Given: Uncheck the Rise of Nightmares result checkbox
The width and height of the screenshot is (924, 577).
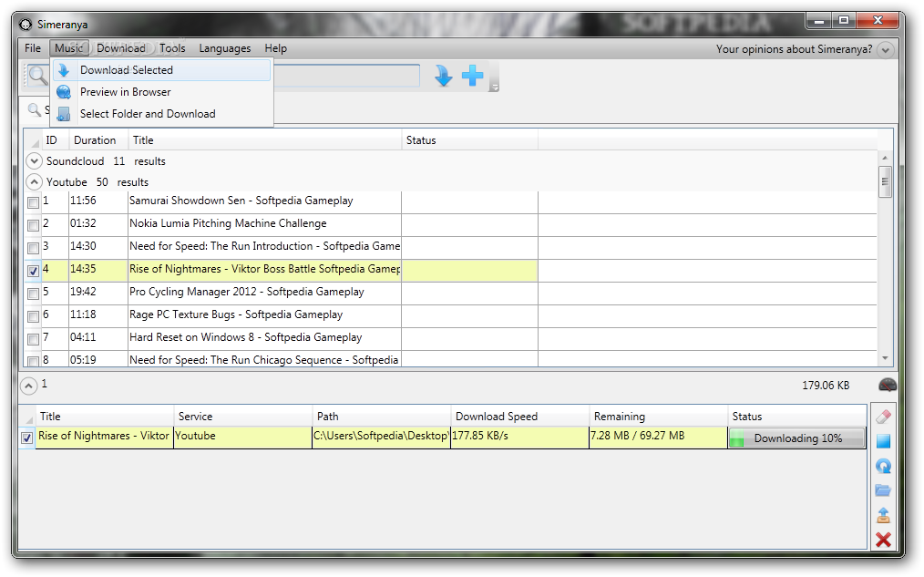Looking at the screenshot, I should 33,271.
